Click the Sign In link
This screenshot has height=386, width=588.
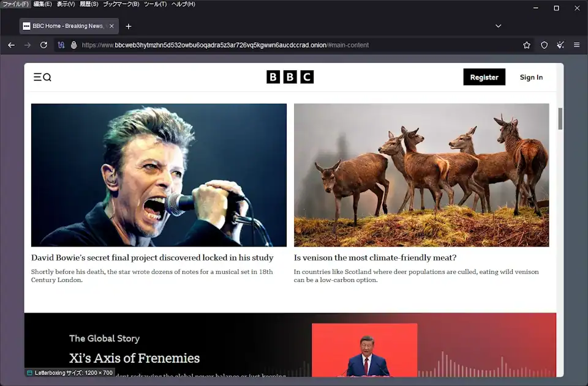531,77
